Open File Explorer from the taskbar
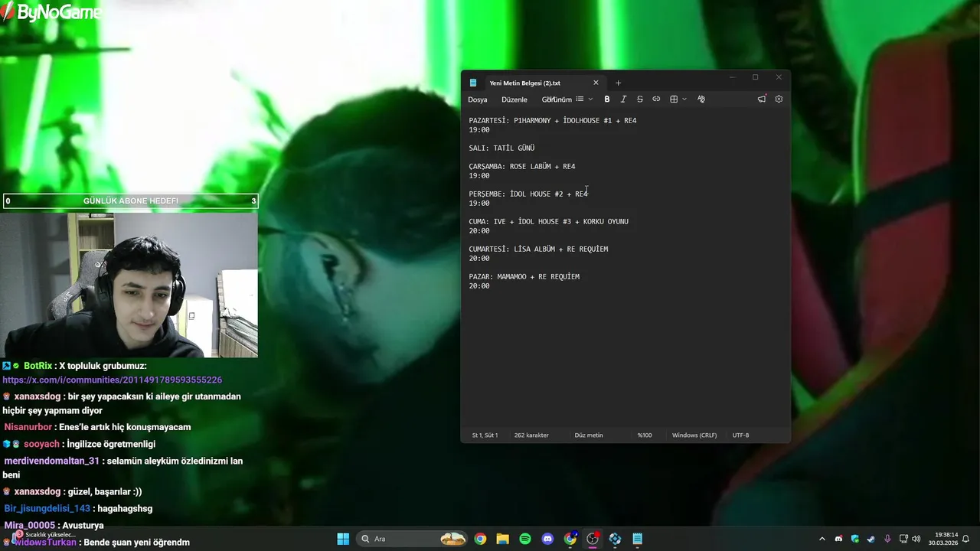 point(502,539)
